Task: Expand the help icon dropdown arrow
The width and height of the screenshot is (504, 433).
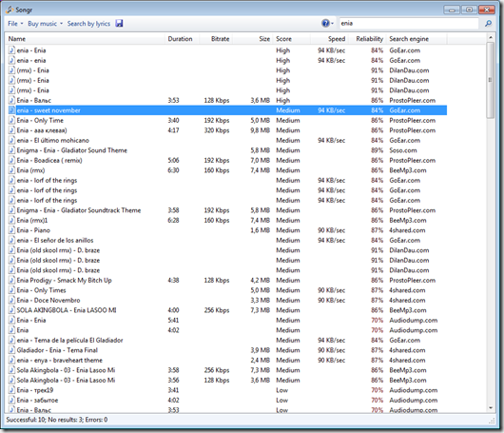Action: point(333,24)
